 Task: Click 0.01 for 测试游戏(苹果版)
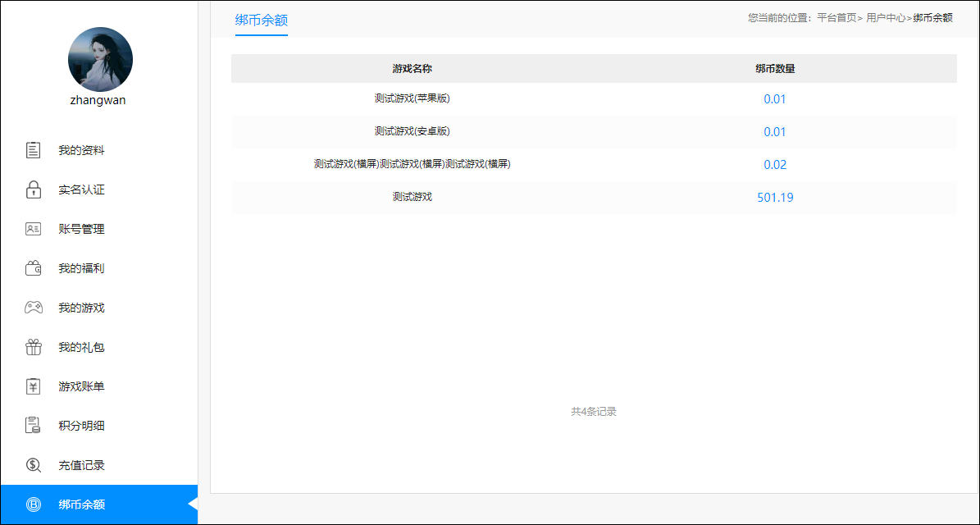coord(775,99)
